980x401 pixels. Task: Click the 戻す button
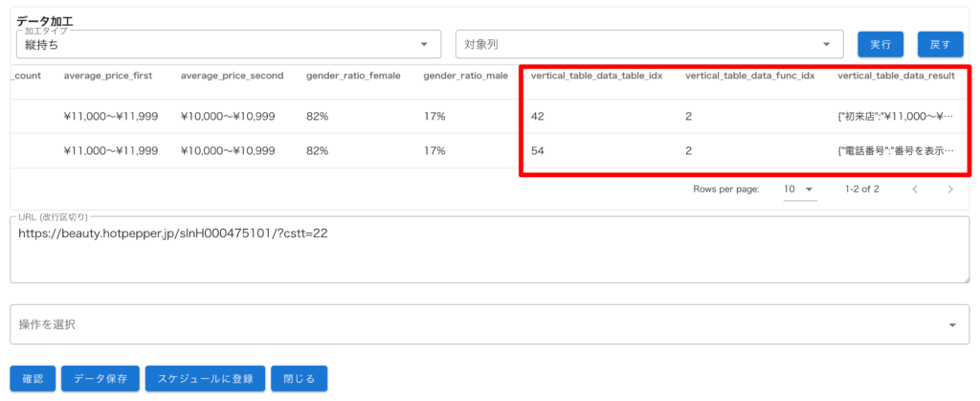pyautogui.click(x=940, y=44)
